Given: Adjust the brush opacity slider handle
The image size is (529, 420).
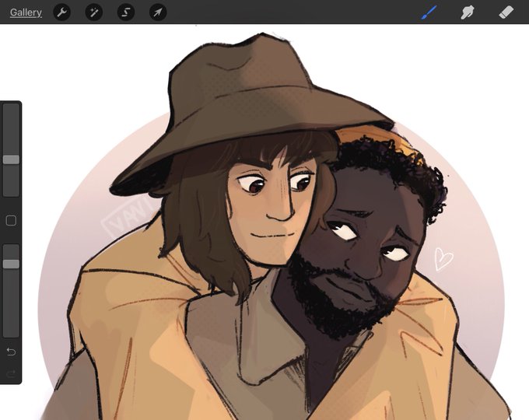Looking at the screenshot, I should tap(11, 264).
